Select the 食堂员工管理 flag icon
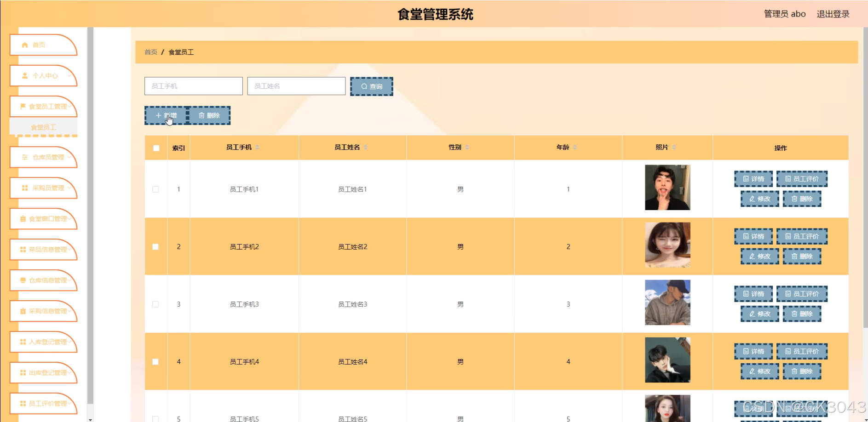868x422 pixels. pos(23,106)
